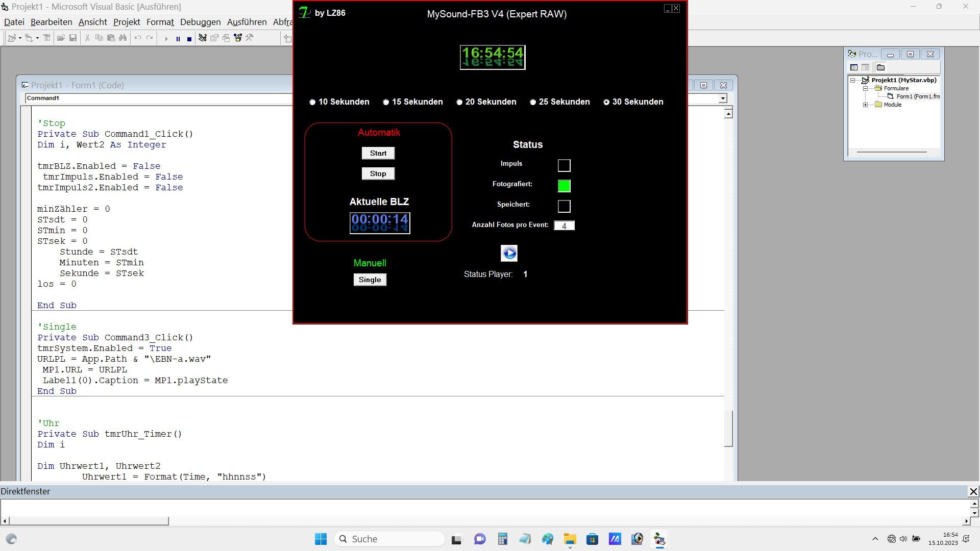Click the Pause (break) toolbar icon

coord(178,38)
